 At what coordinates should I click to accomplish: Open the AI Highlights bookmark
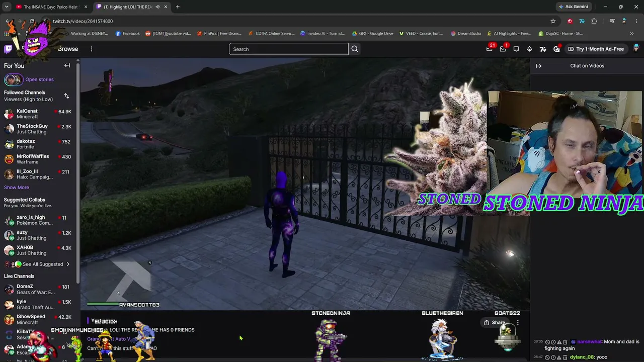pyautogui.click(x=509, y=34)
